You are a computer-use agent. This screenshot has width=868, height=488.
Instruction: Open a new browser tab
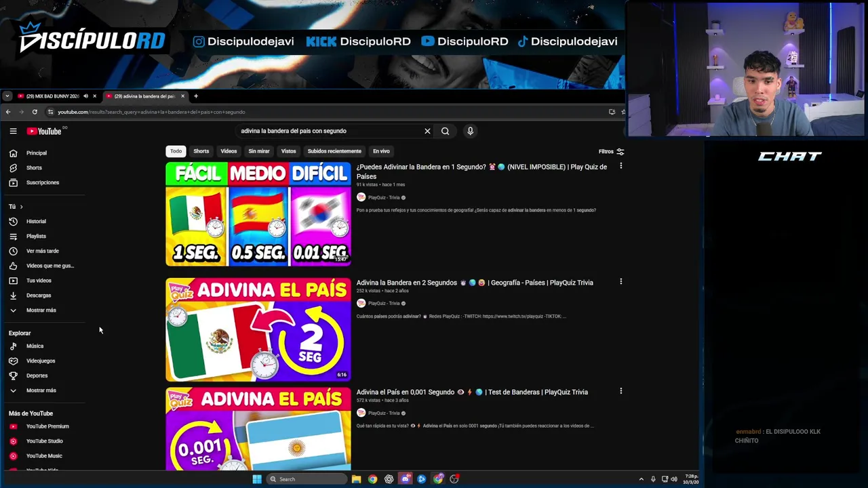(x=196, y=96)
